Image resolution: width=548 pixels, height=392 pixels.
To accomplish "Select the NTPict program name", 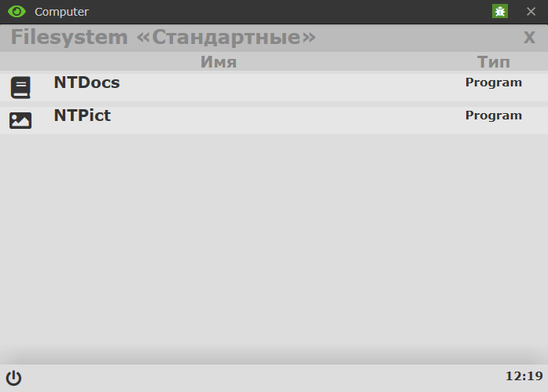I will pos(82,115).
